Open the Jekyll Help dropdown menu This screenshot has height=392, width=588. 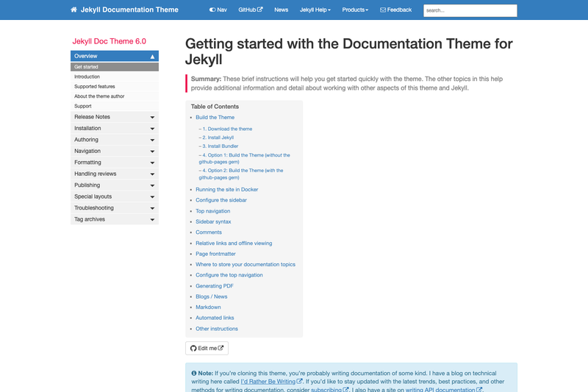pyautogui.click(x=315, y=10)
